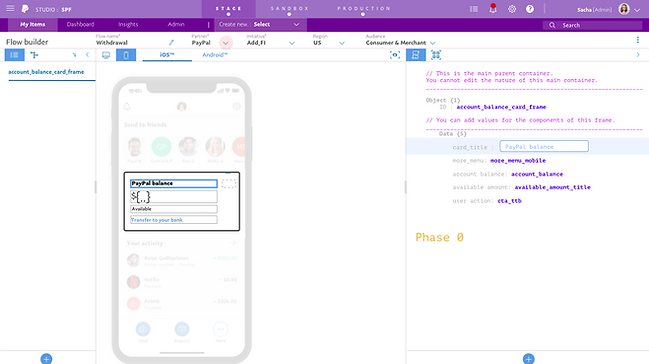Screen dimensions: 649x364
Task: Select the Android platform tab
Action: [x=215, y=55]
